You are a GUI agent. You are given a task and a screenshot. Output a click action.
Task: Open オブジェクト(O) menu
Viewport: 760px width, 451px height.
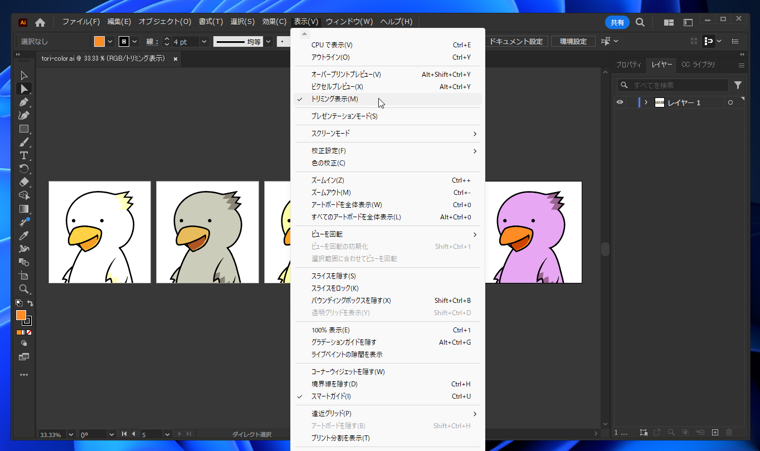(165, 22)
